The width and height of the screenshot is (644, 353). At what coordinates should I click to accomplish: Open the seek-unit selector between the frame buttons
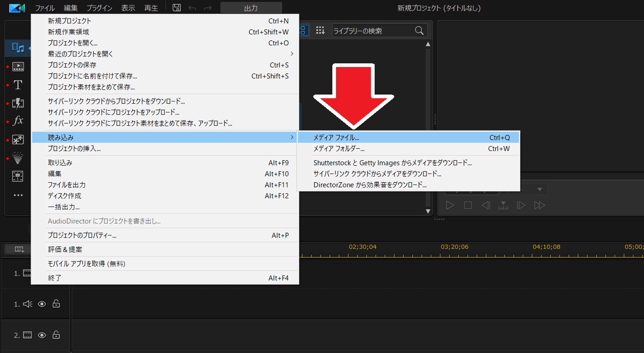503,205
